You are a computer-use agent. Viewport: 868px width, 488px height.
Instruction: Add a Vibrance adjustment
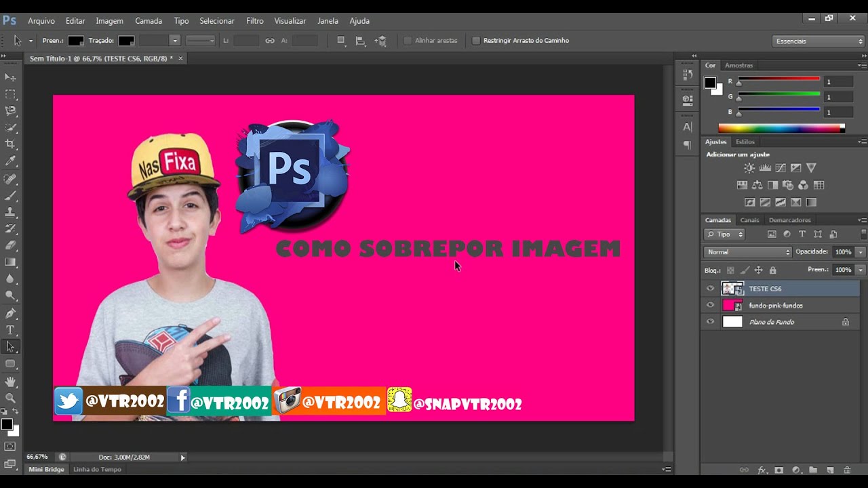tap(811, 167)
